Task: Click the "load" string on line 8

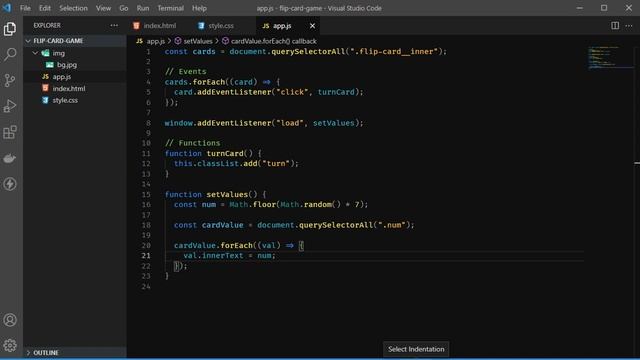Action: pos(290,123)
